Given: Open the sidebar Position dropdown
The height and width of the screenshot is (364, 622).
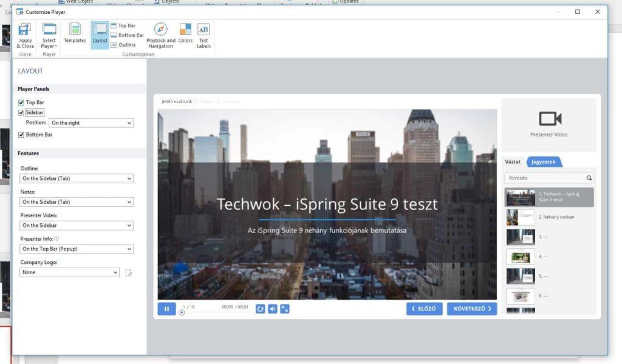Looking at the screenshot, I should (x=91, y=123).
